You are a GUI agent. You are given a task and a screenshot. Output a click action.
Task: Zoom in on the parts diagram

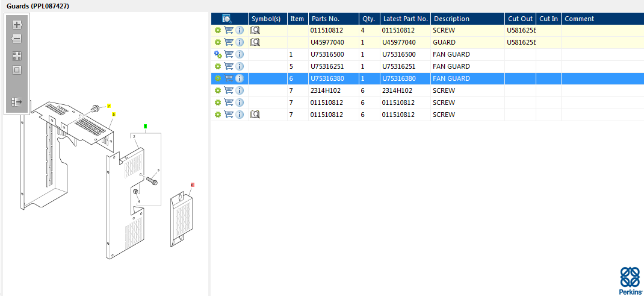coord(17,25)
